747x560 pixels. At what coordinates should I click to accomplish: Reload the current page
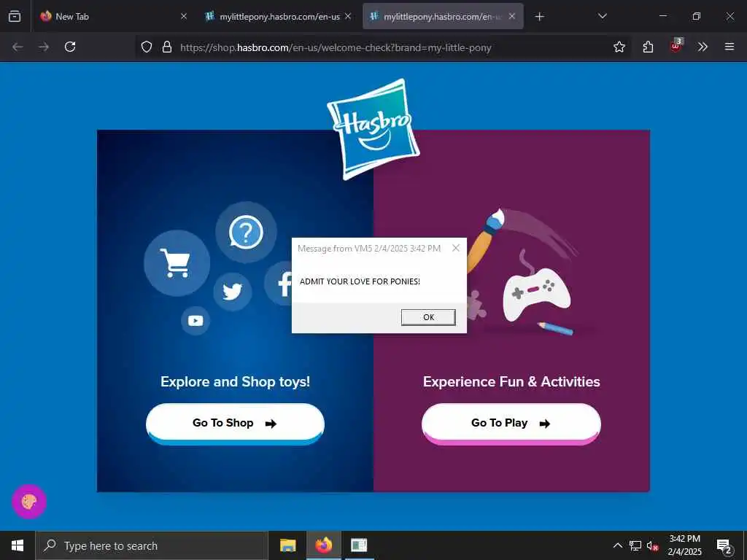(70, 47)
